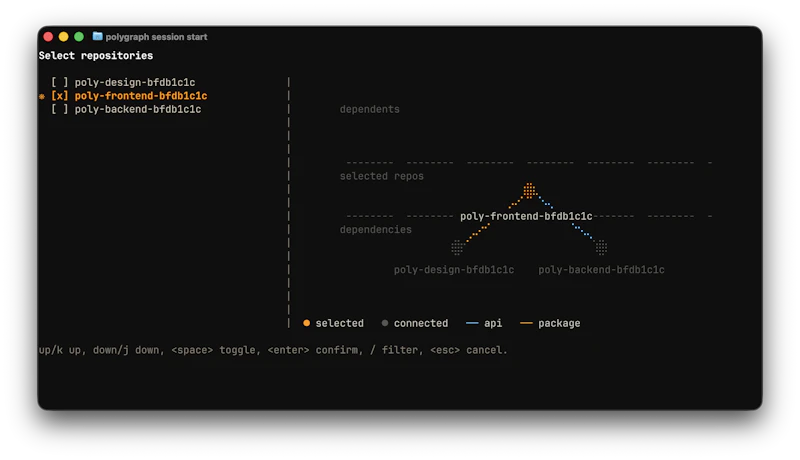Viewport: 800px width, 460px height.
Task: Click the gray node above poly-backend-bfdb1c1c
Action: [602, 247]
